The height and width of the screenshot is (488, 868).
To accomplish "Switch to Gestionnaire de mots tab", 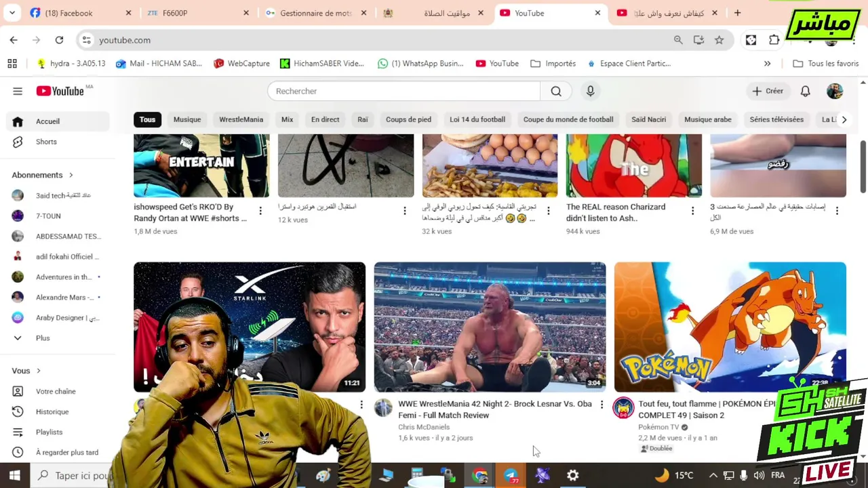I will tap(317, 13).
